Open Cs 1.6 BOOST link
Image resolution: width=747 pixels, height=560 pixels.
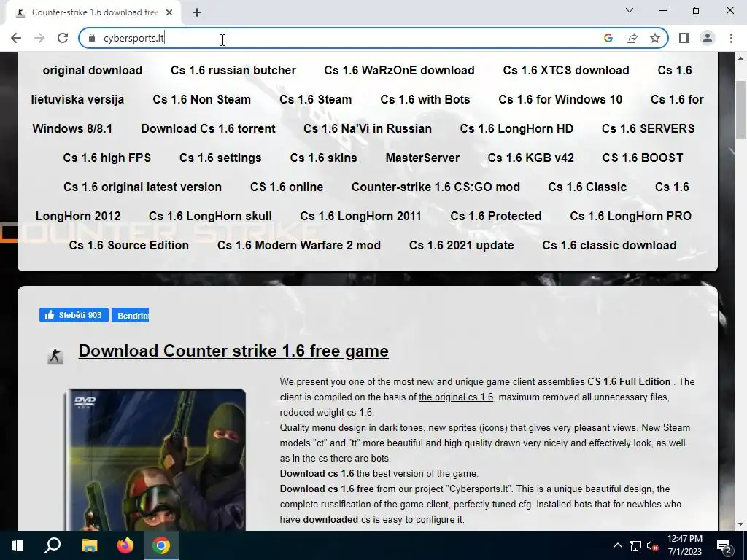pyautogui.click(x=643, y=157)
